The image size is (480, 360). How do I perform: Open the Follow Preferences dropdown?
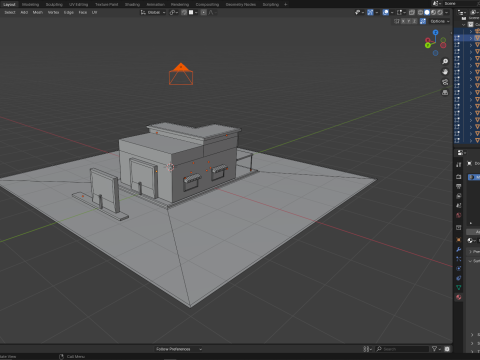coord(179,349)
